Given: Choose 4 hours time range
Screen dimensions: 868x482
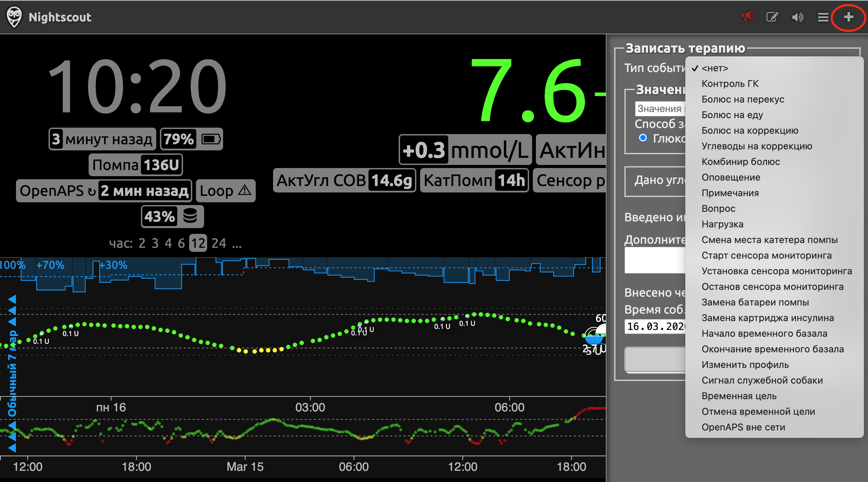Looking at the screenshot, I should coord(168,243).
